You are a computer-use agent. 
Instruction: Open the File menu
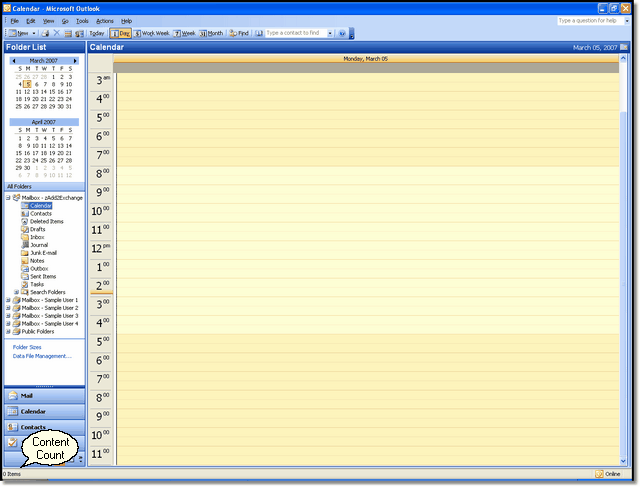click(x=15, y=21)
